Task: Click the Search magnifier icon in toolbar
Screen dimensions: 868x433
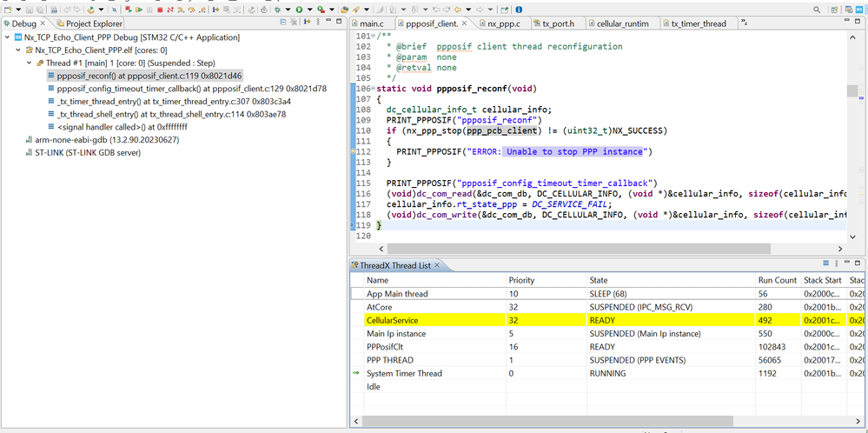Action: pyautogui.click(x=816, y=10)
